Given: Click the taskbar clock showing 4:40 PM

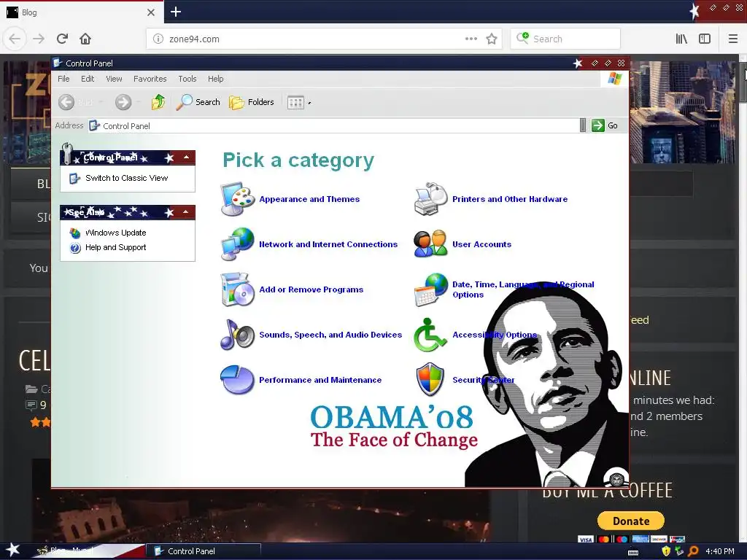Looking at the screenshot, I should [719, 551].
